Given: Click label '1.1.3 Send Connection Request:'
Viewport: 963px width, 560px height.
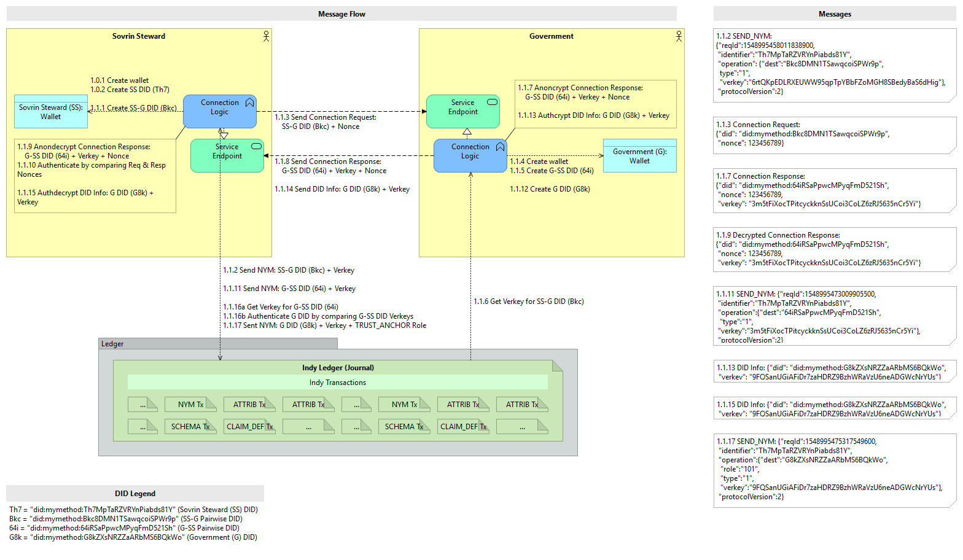Looking at the screenshot, I should 326,117.
